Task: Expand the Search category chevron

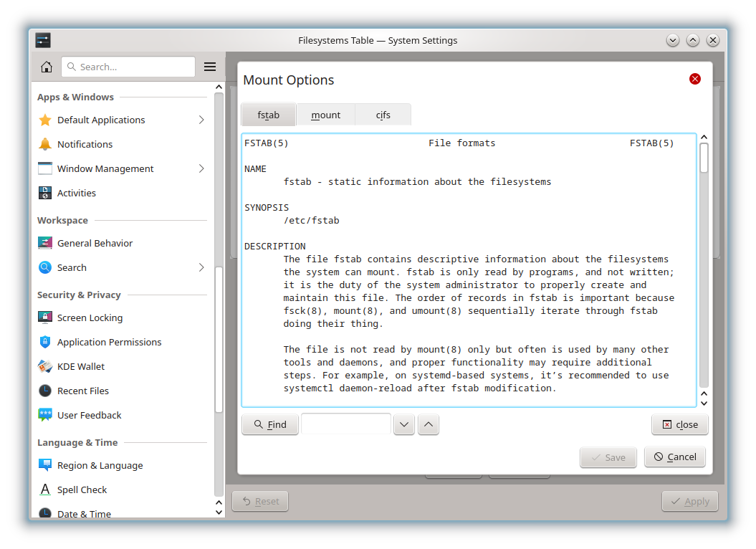Action: click(201, 267)
